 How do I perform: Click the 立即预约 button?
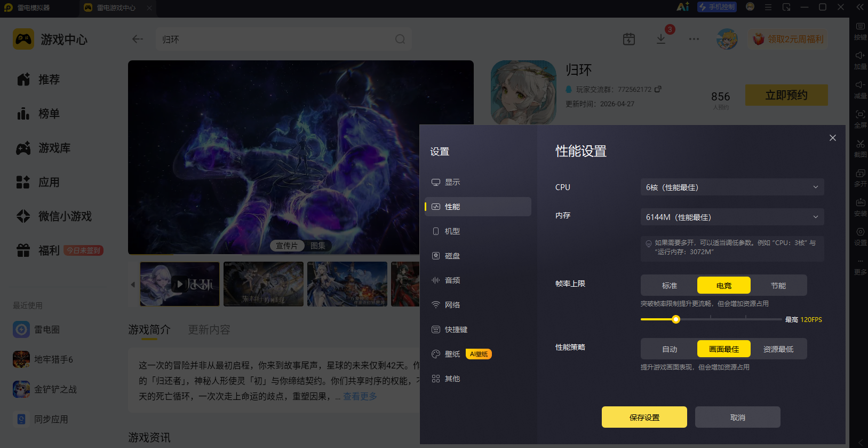pyautogui.click(x=786, y=95)
